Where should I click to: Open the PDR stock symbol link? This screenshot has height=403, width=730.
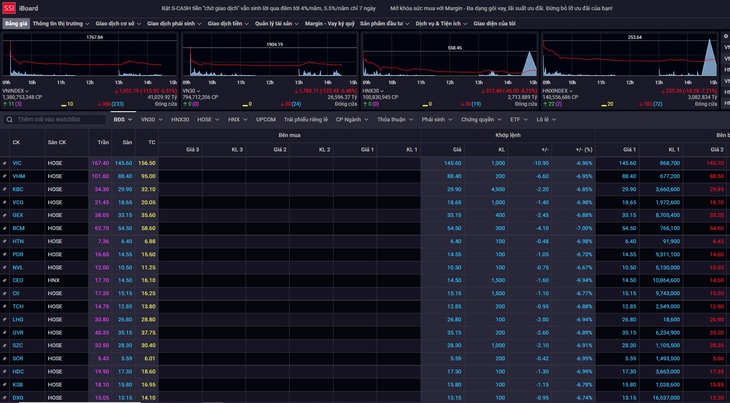pos(18,255)
